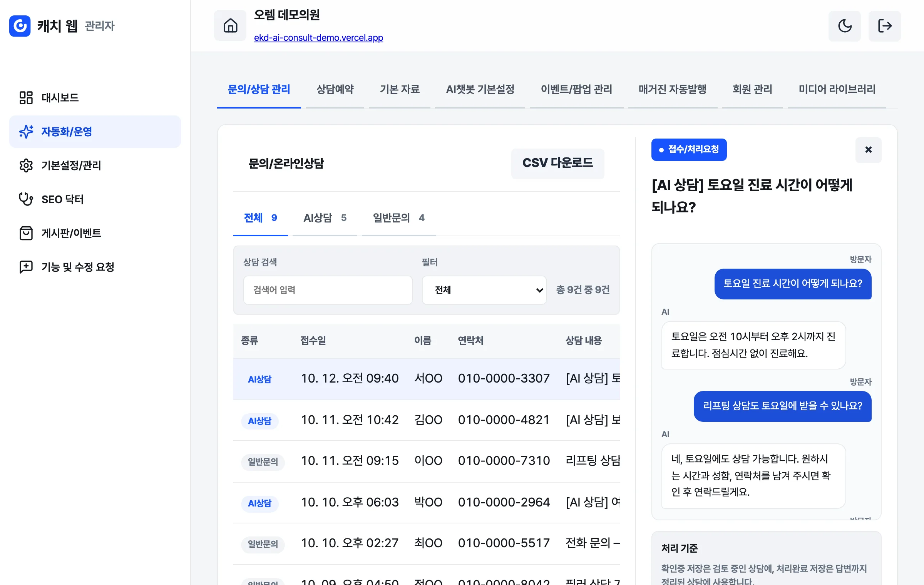Image resolution: width=924 pixels, height=585 pixels.
Task: Open 대시보드 from the sidebar
Action: (x=95, y=97)
